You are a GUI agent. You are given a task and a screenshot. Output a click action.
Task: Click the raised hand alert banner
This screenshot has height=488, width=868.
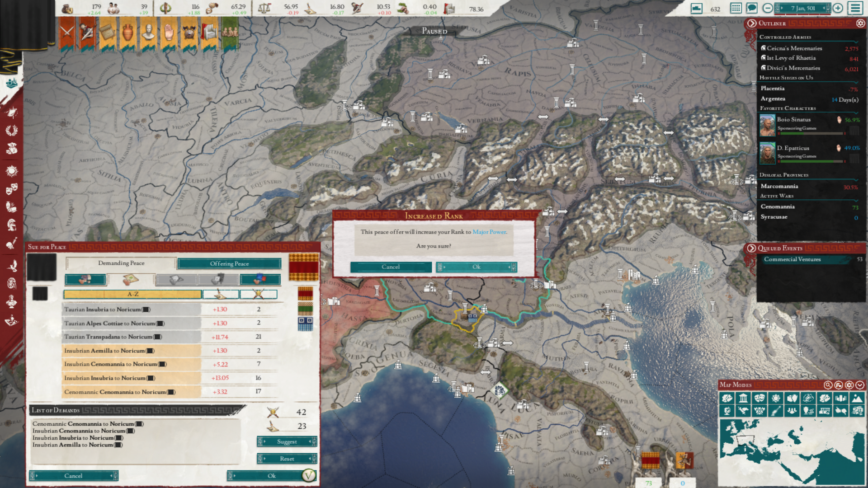pos(169,33)
